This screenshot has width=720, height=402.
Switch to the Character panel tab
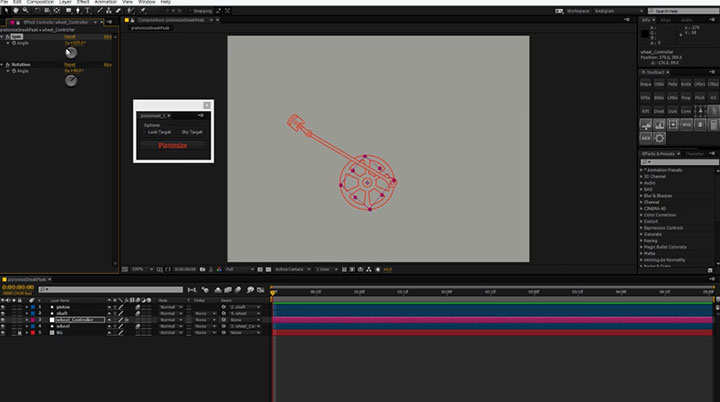[694, 154]
